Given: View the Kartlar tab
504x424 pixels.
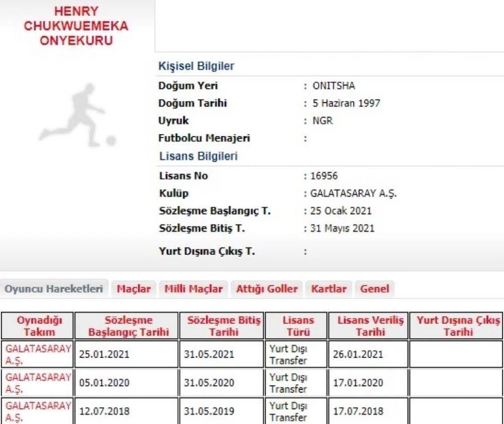Looking at the screenshot, I should pos(328,288).
